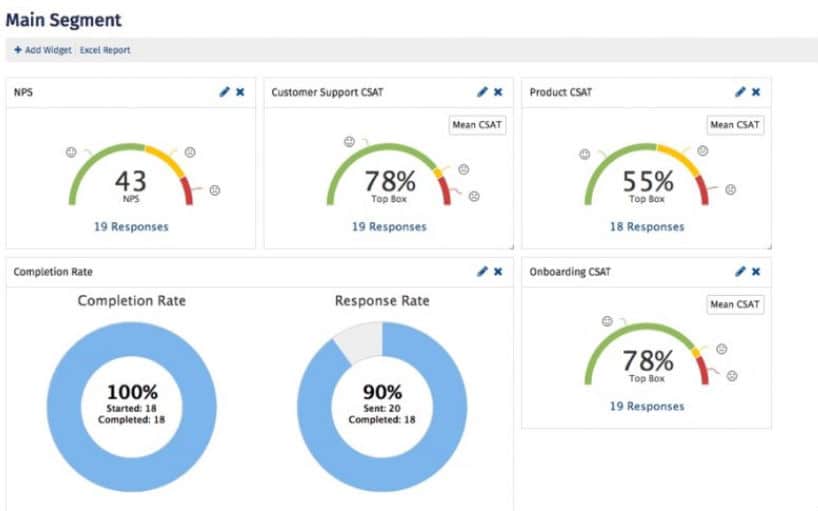Click neutral face icon on Product CSAT gauge
Screen dimensions: 818x511
pos(703,151)
